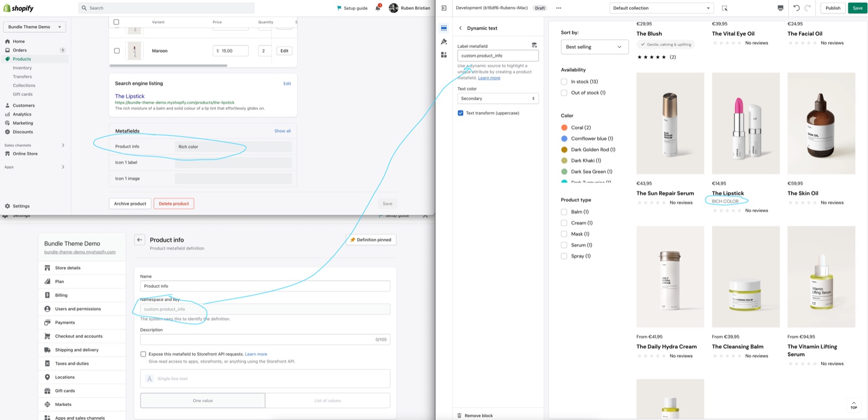Click the redo arrow icon

(808, 8)
